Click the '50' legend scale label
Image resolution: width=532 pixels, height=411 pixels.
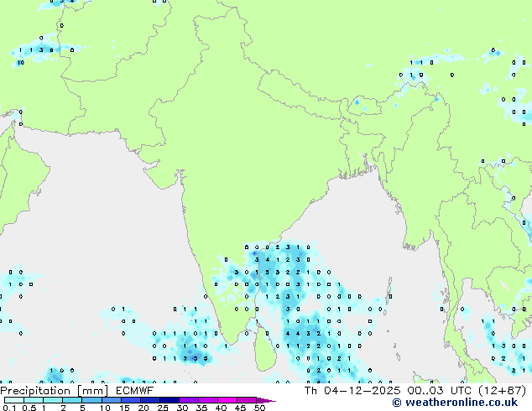coord(259,408)
